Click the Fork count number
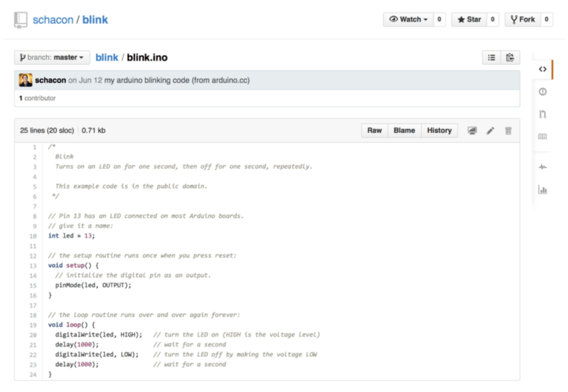This screenshot has width=568, height=392. coord(546,19)
